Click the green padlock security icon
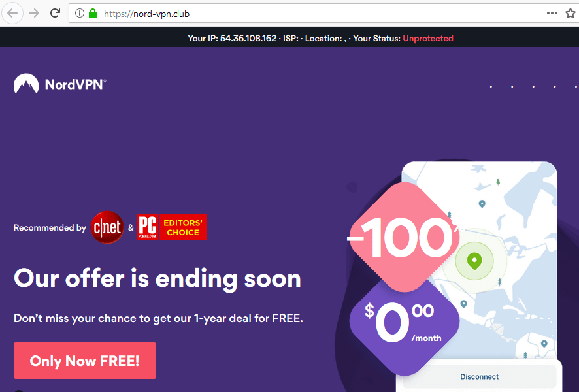 (93, 13)
